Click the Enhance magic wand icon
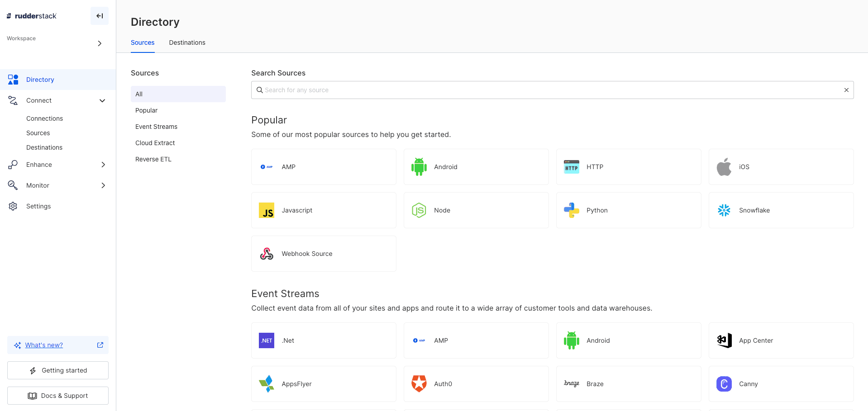868x411 pixels. [13, 164]
